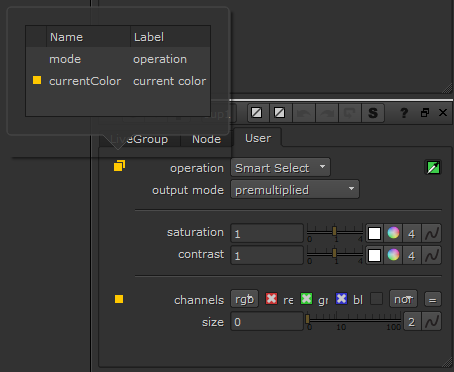The image size is (454, 372).
Task: Open the rgb channels dropdown
Action: (244, 299)
